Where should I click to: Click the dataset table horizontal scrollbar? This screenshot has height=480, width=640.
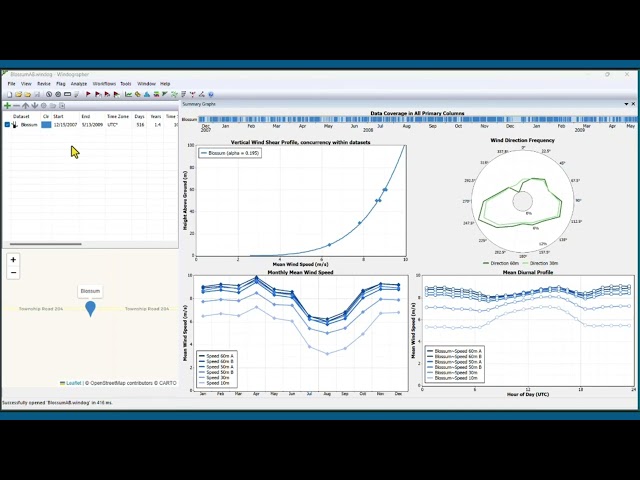pyautogui.click(x=46, y=244)
